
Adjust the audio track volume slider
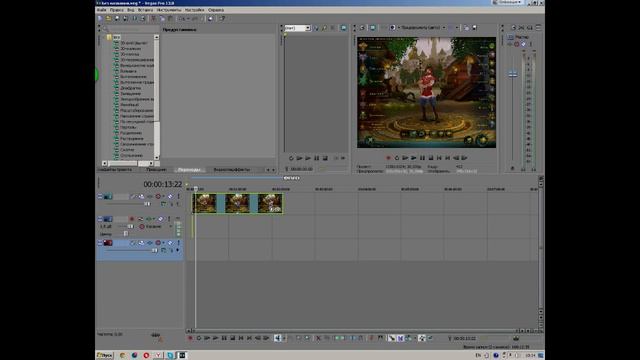130,227
